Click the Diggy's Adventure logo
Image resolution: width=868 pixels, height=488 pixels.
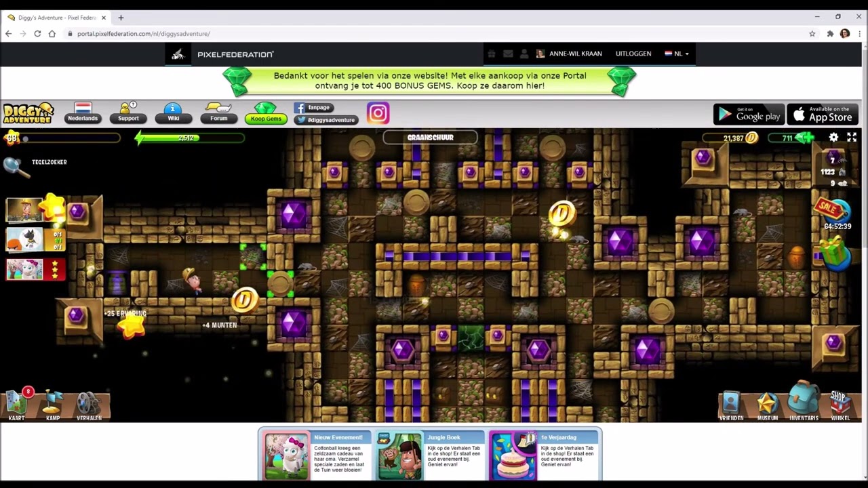click(28, 113)
